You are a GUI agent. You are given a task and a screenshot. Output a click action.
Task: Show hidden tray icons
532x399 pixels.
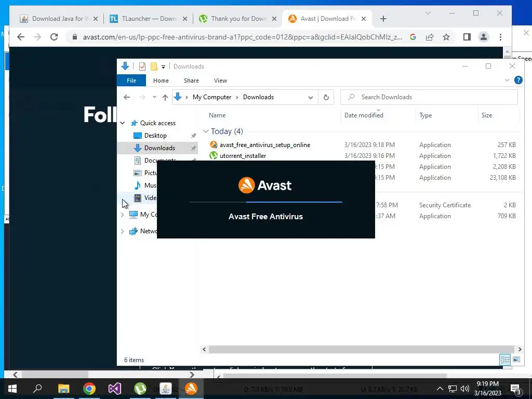click(x=440, y=389)
